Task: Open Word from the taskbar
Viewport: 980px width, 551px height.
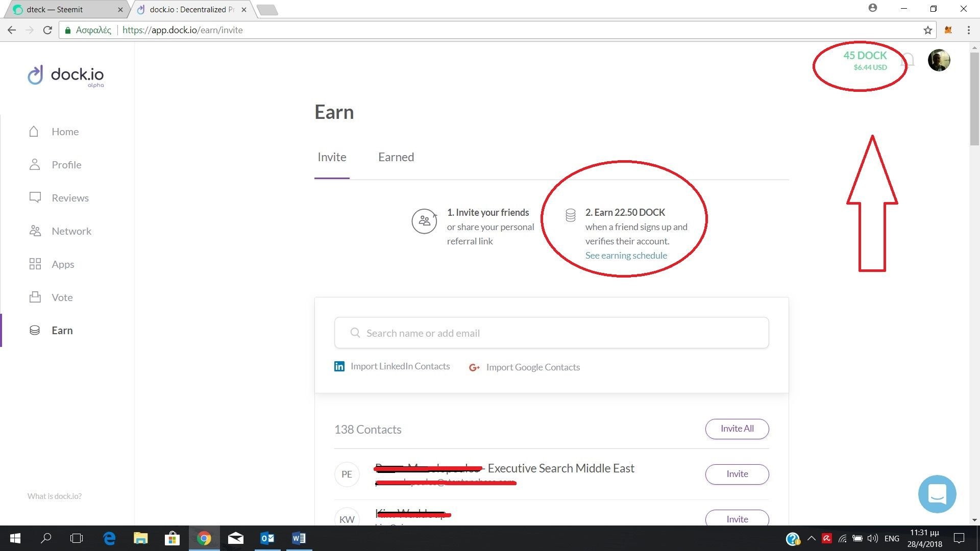Action: click(299, 538)
